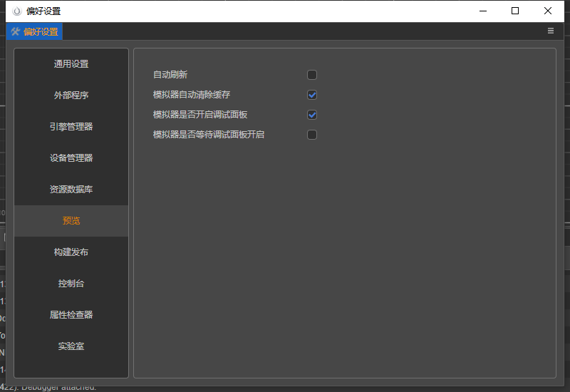Open 实验室 section
The width and height of the screenshot is (570, 392).
coord(71,346)
